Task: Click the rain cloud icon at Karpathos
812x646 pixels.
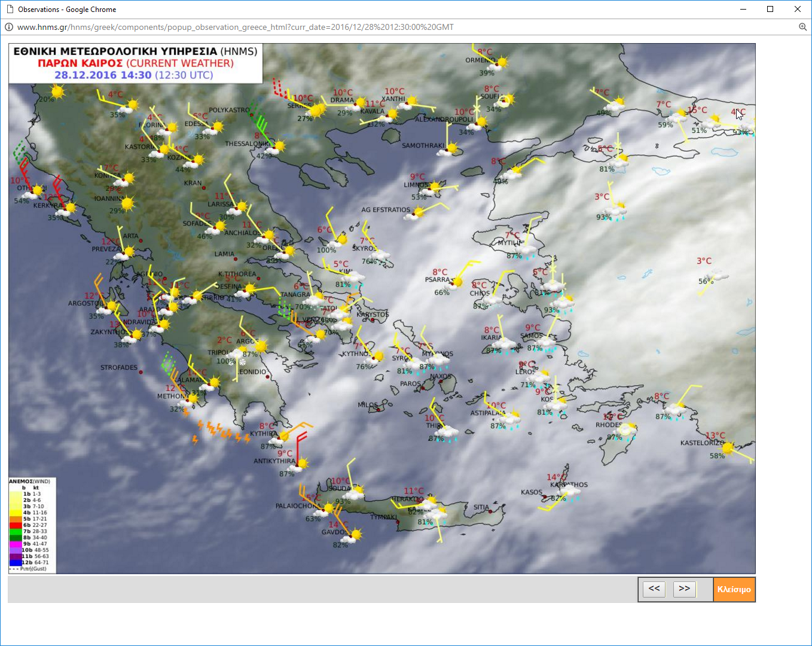Action: 569,493
